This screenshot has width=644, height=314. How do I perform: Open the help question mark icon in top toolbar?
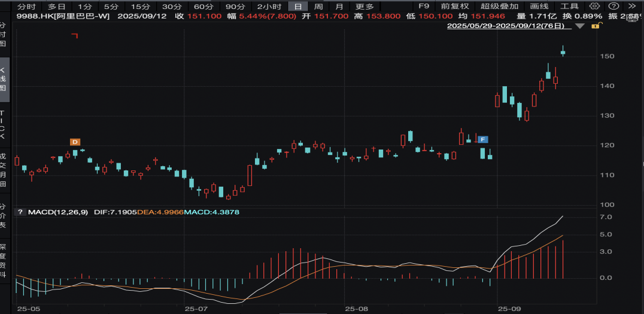click(x=613, y=6)
